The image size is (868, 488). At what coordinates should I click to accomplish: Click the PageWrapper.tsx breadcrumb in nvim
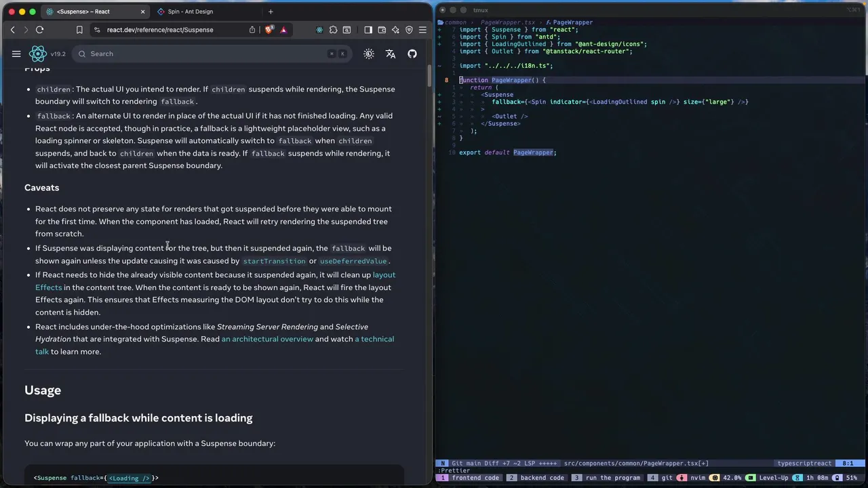tap(508, 22)
